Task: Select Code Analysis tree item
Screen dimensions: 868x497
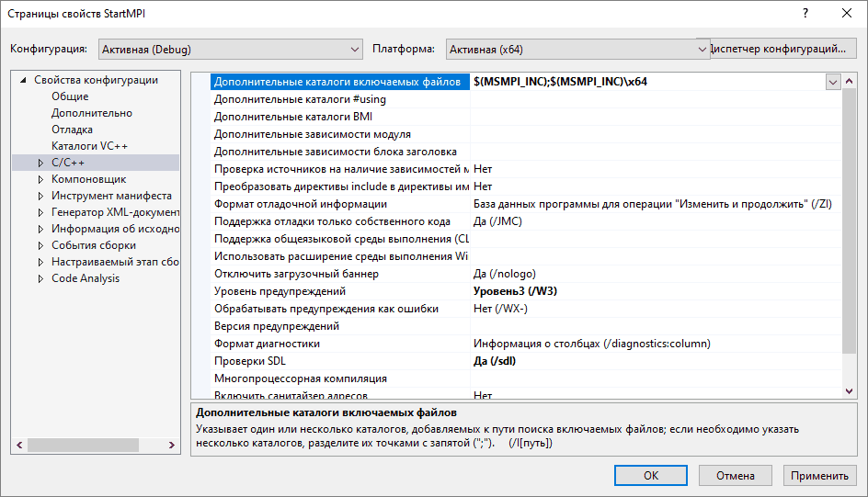Action: 86,278
